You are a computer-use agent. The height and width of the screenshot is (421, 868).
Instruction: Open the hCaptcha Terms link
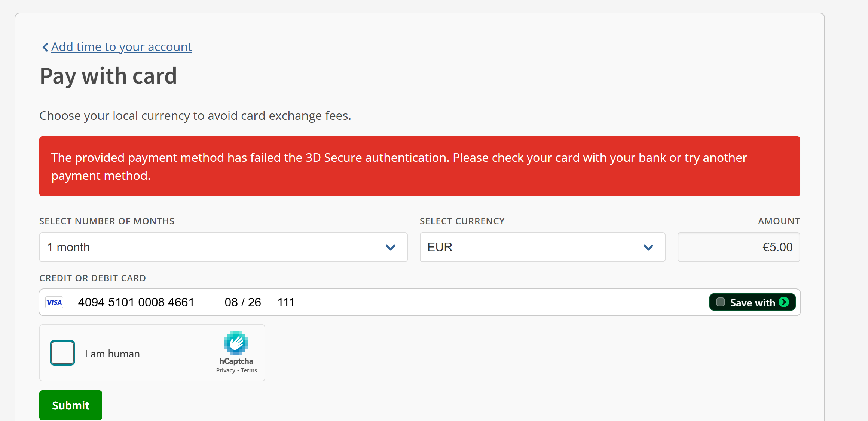pos(249,370)
